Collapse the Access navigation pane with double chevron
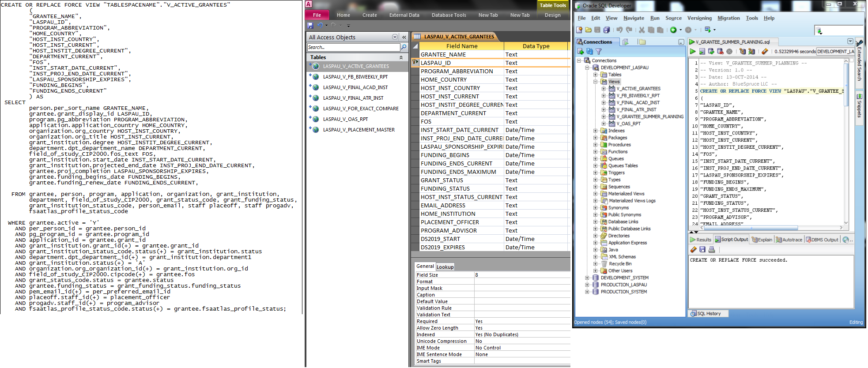Screen dimensions: 868x368 click(404, 38)
